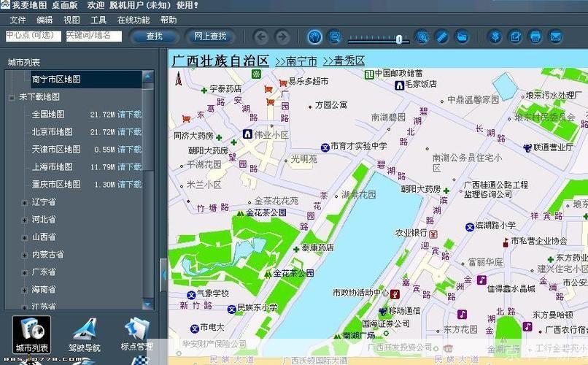Open the 城市列表 city list panel icon

click(x=32, y=334)
